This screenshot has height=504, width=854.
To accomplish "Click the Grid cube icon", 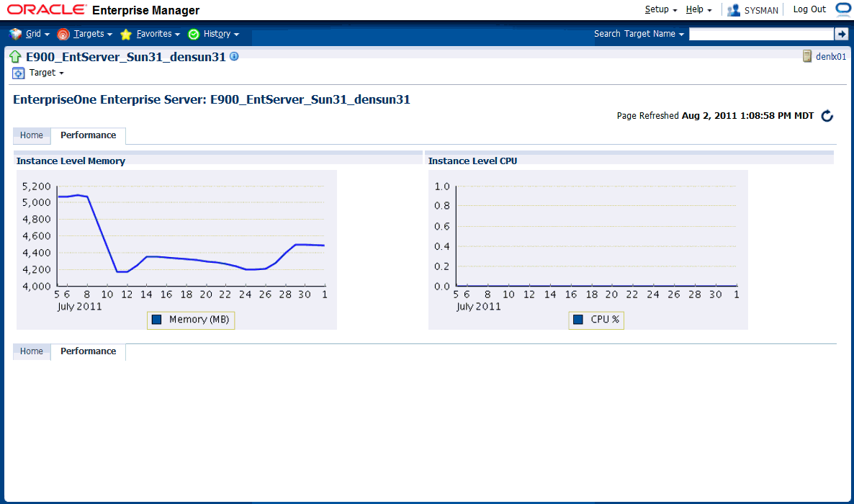I will [15, 34].
